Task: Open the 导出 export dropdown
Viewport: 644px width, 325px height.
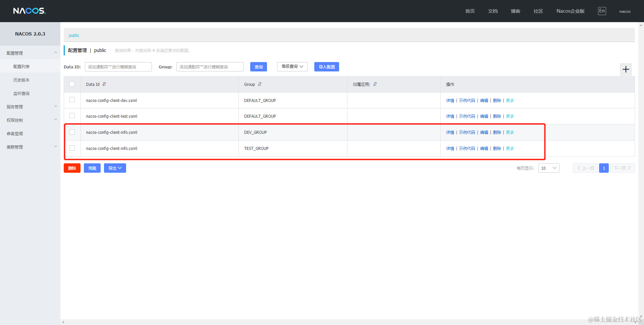Action: [115, 168]
